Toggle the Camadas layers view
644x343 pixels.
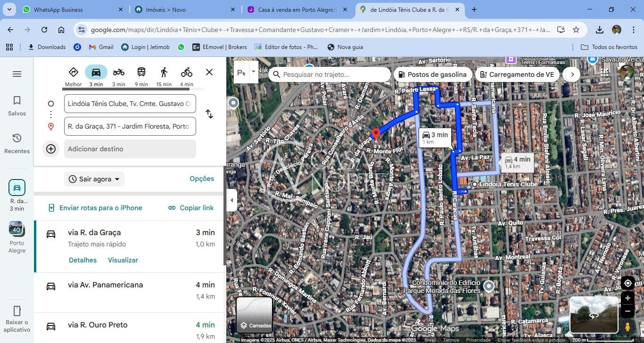[254, 315]
